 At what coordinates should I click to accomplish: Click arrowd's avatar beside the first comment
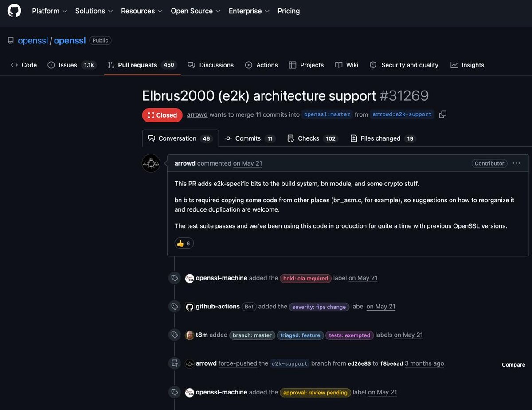(151, 163)
